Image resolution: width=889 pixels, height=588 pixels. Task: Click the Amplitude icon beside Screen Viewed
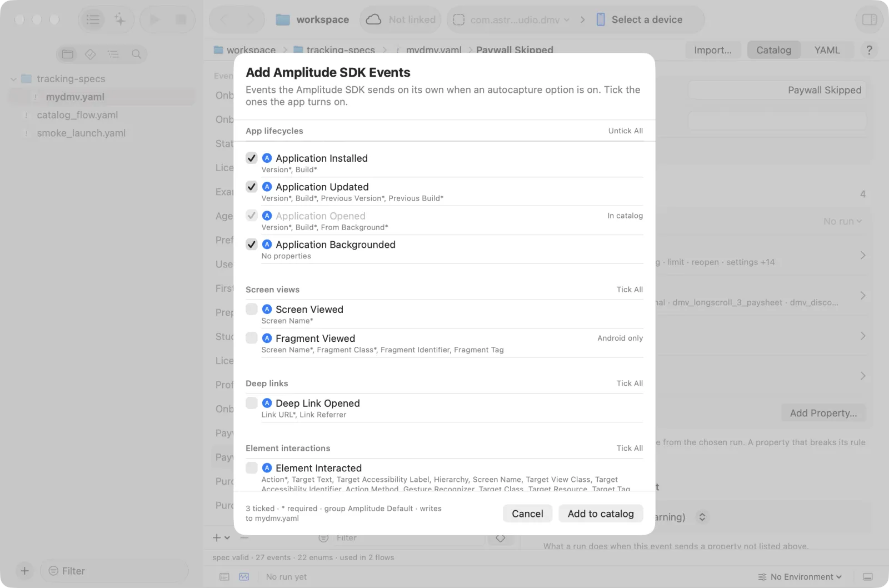(267, 309)
